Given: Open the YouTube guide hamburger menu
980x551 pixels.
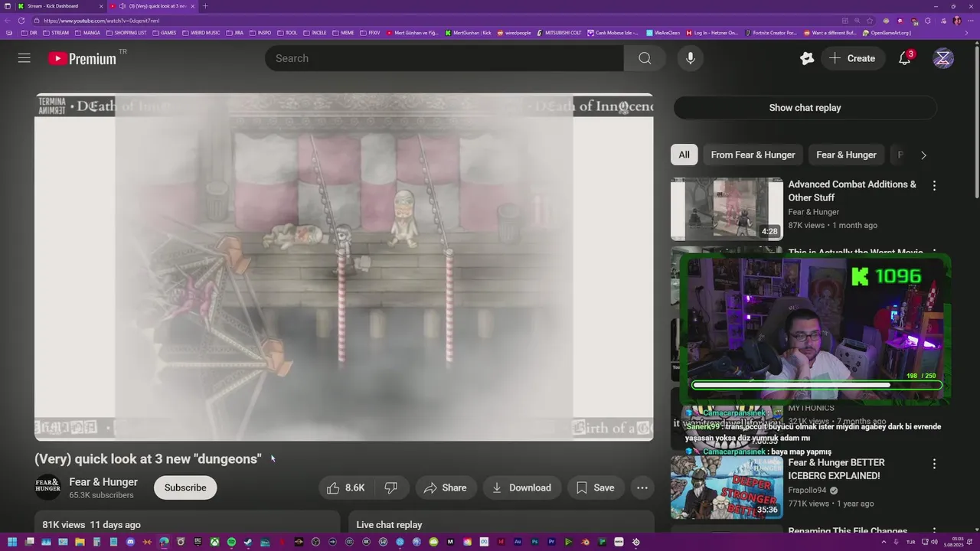Looking at the screenshot, I should click(x=24, y=58).
